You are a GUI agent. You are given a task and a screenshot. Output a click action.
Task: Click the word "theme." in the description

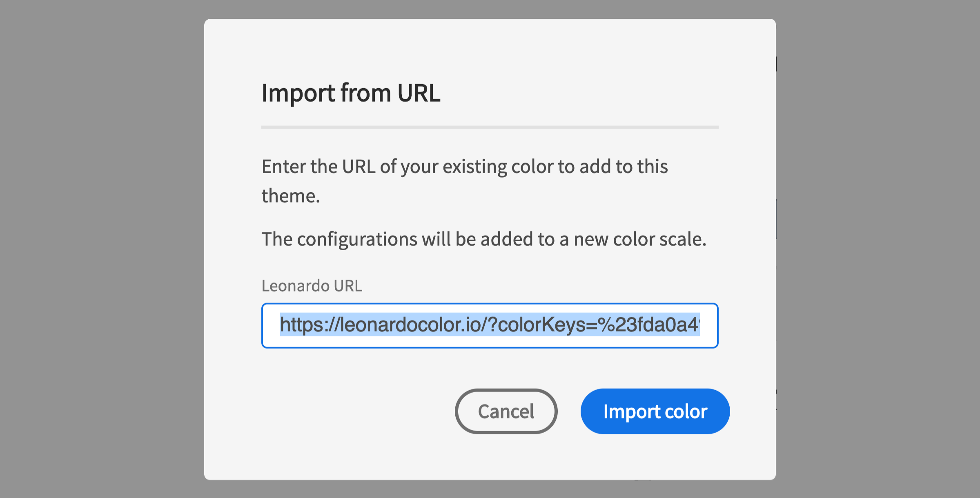291,196
